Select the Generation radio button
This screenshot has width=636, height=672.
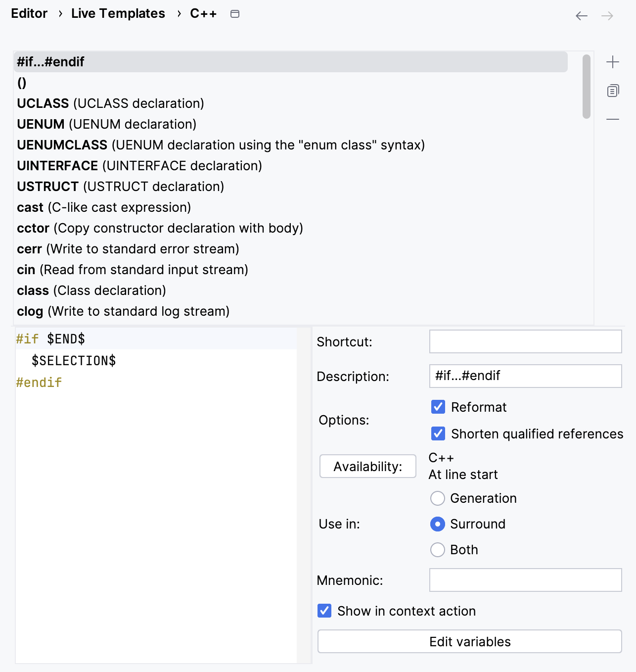tap(438, 498)
